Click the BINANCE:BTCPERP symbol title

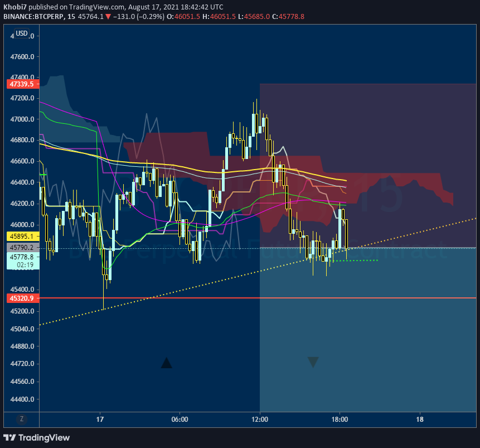pyautogui.click(x=33, y=17)
